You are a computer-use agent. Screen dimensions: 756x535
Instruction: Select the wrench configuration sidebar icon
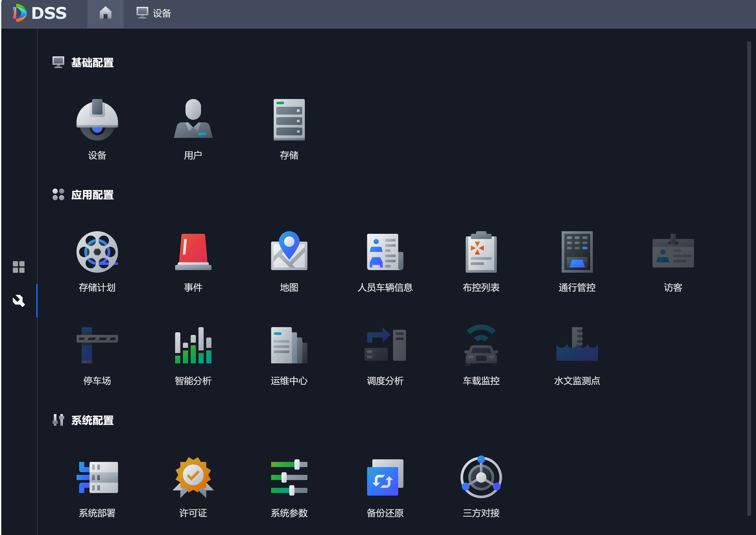pyautogui.click(x=18, y=300)
